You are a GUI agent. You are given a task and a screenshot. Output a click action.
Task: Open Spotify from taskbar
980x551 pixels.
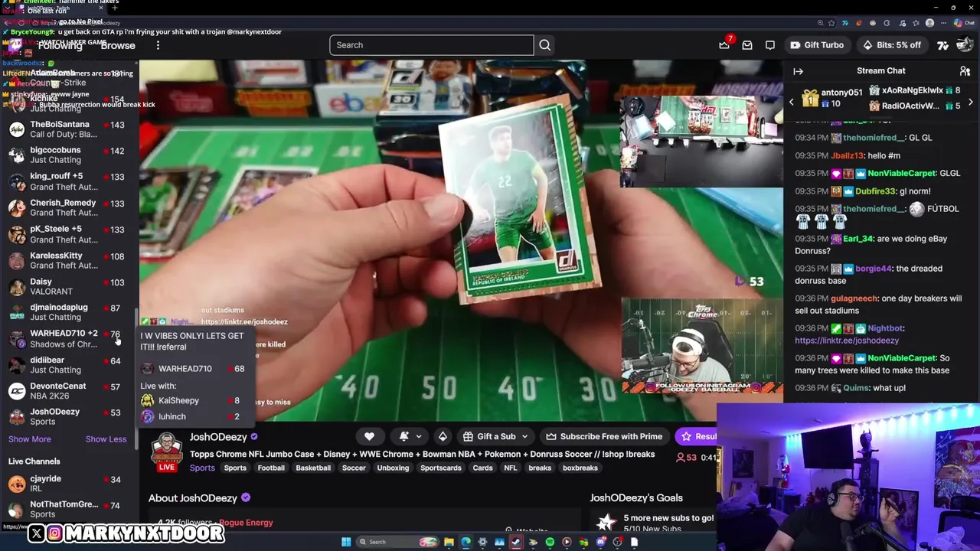(x=550, y=542)
